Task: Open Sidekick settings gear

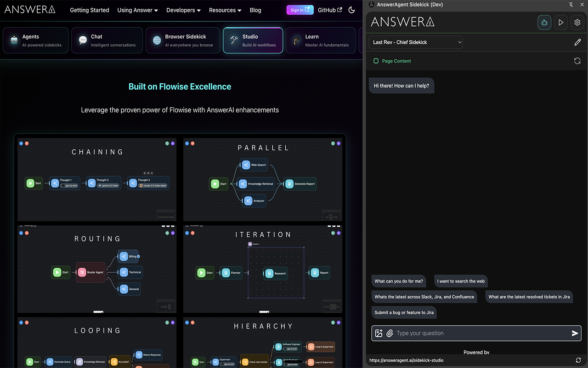Action: (x=577, y=22)
